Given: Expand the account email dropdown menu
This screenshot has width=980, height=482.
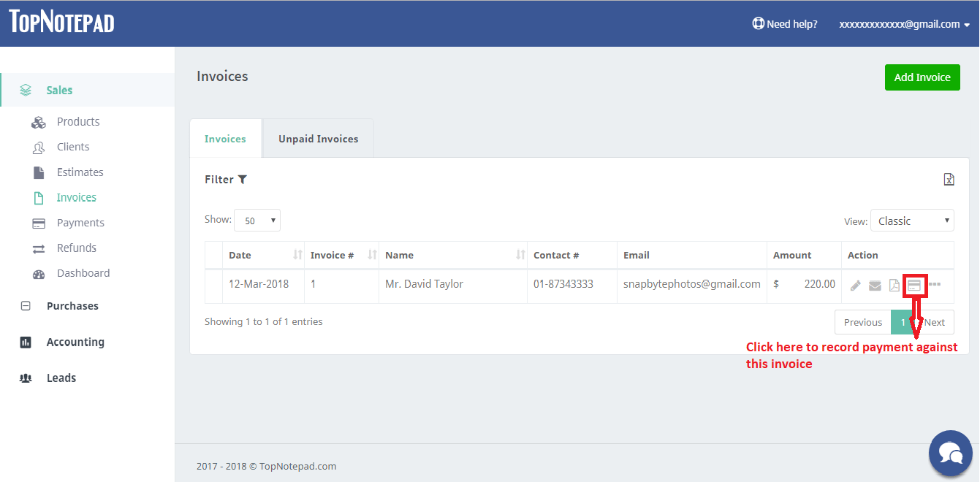Looking at the screenshot, I should click(x=905, y=24).
